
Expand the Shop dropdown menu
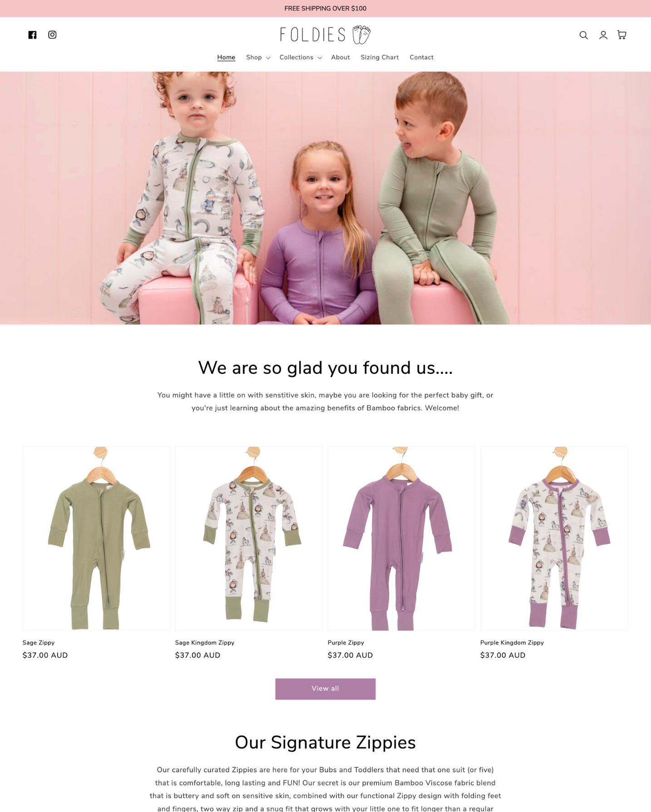coord(258,58)
